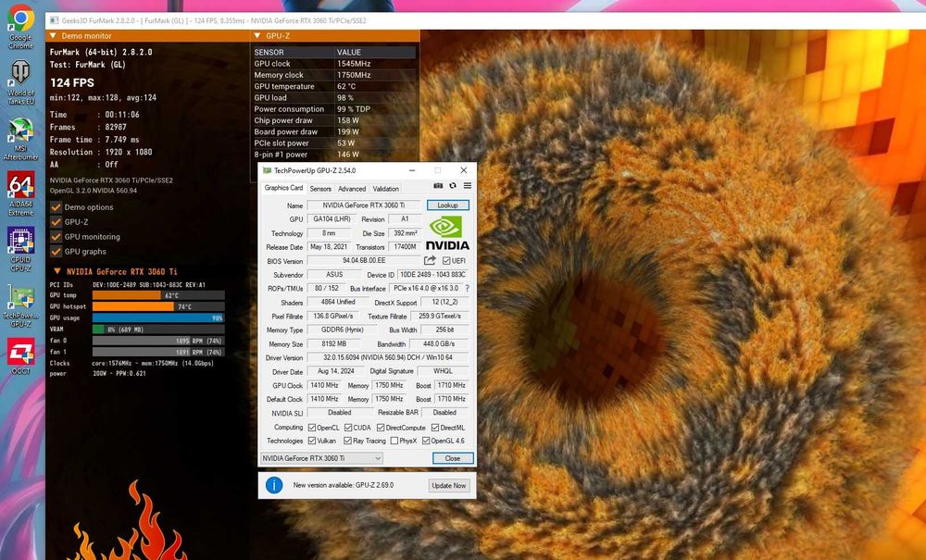Image resolution: width=926 pixels, height=560 pixels.
Task: Click the Close button in GPU-Z
Action: [x=453, y=458]
